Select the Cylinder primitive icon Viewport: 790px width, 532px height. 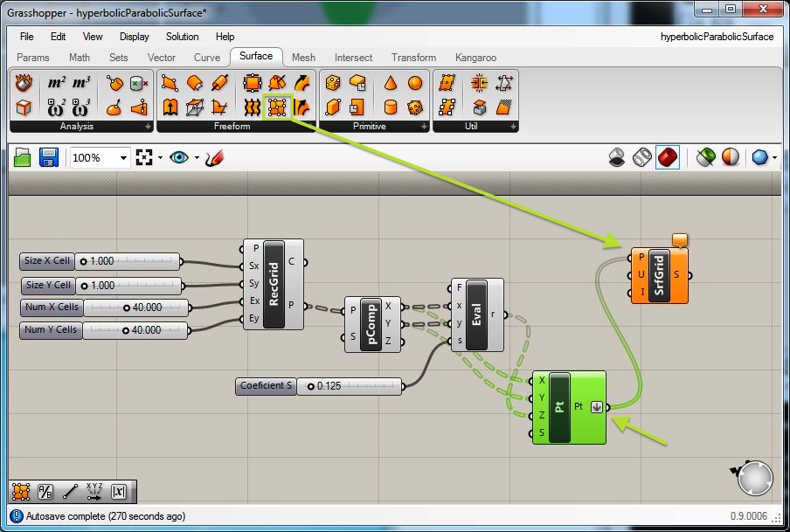tap(391, 107)
